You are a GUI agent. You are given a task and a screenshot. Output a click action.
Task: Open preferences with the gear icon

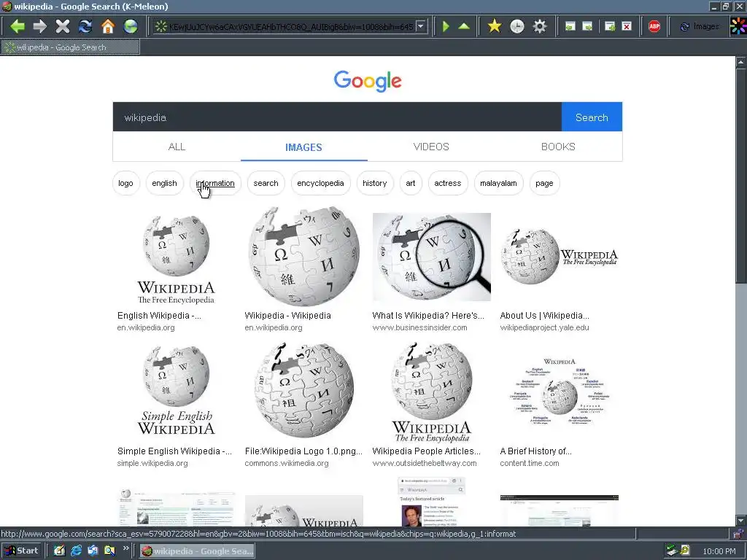point(539,26)
